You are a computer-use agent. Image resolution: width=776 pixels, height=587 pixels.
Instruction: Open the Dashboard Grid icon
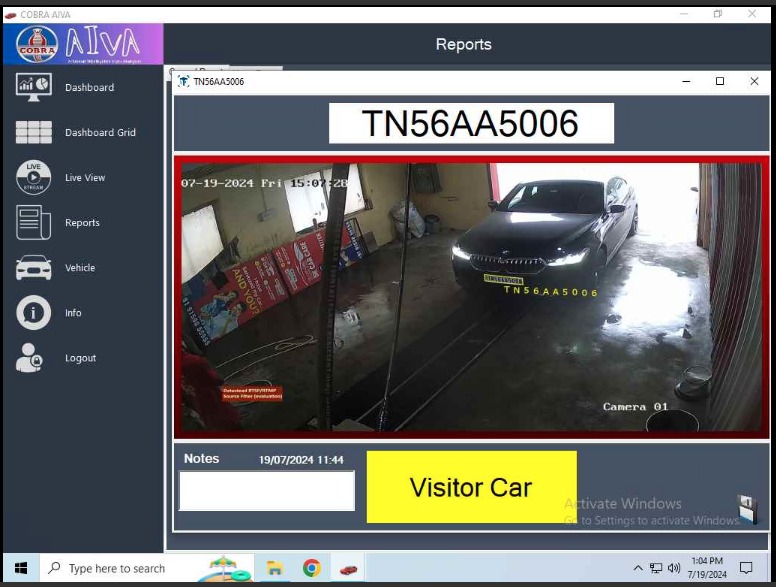[x=33, y=132]
